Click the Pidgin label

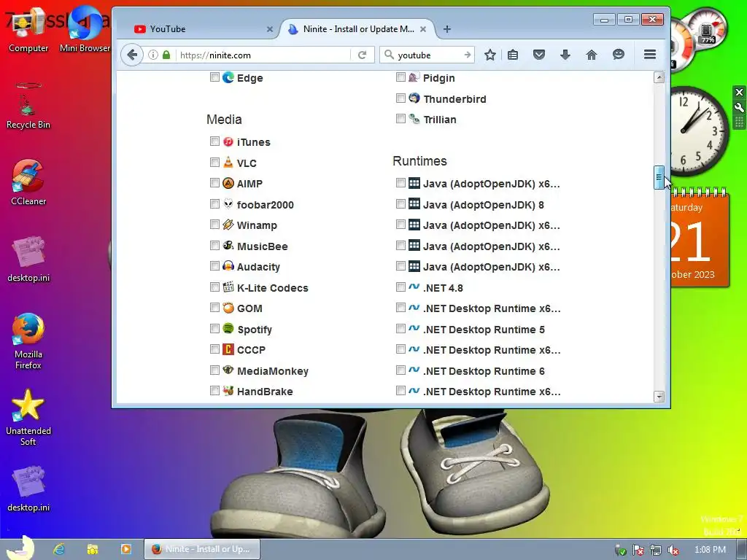click(438, 78)
